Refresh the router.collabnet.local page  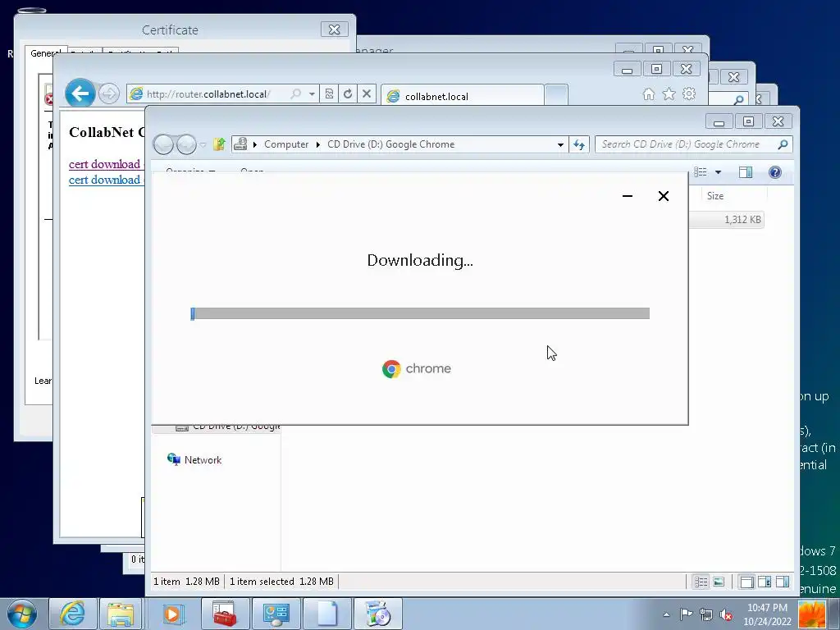click(x=348, y=94)
